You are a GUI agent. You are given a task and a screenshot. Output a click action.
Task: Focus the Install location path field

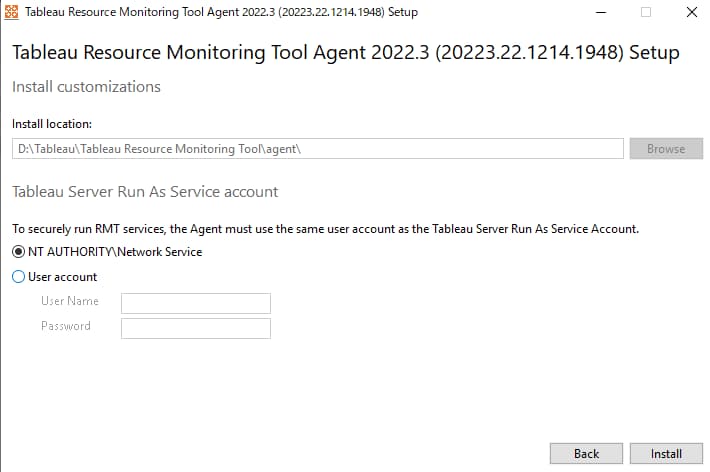coord(318,149)
